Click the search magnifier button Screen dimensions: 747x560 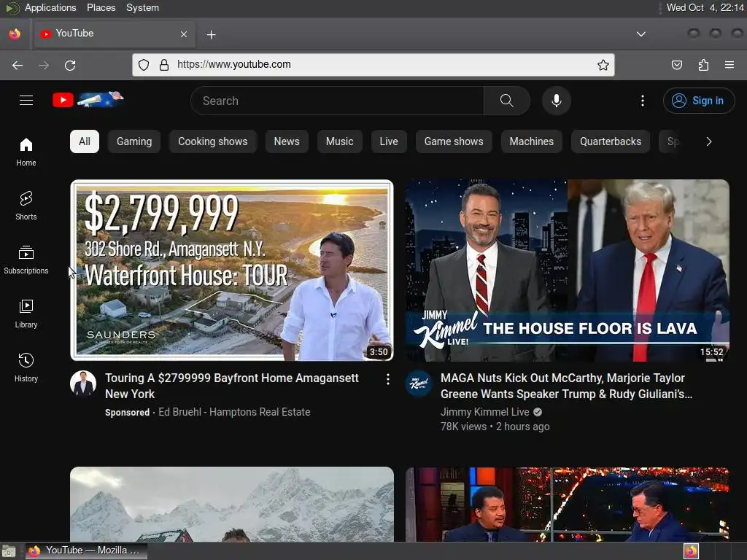[x=507, y=101]
